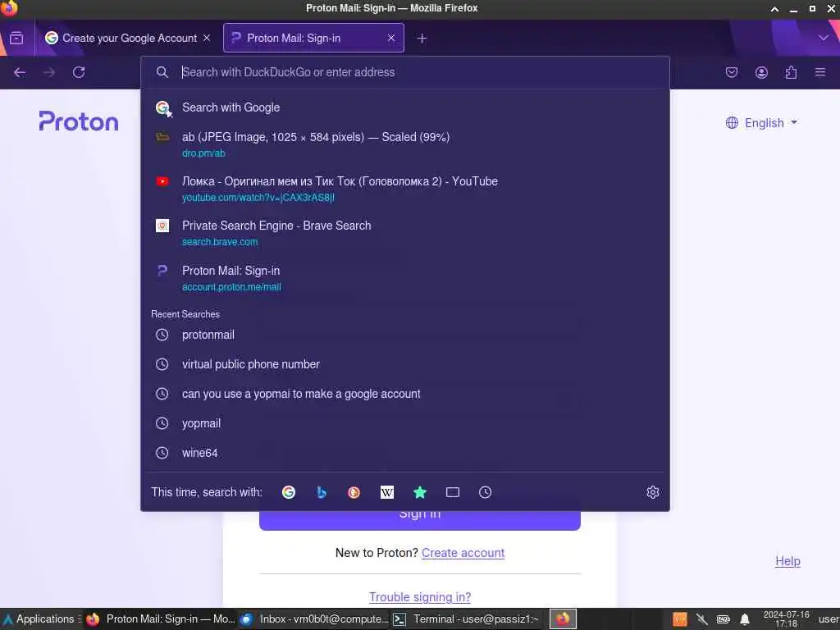
Task: Click the orange tray icon in panel
Action: click(680, 620)
